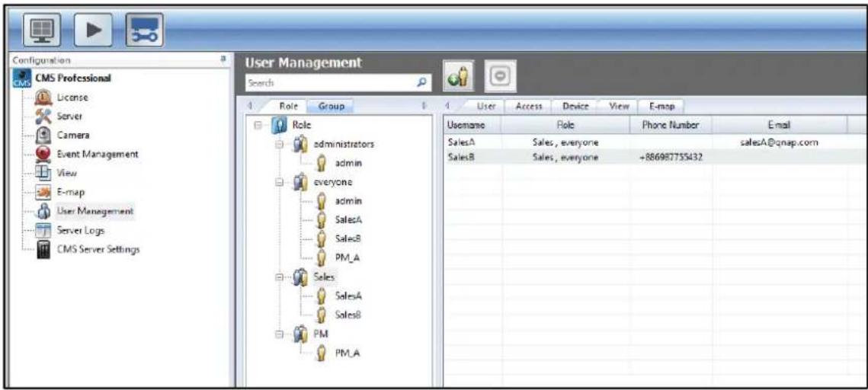
Task: Click the E-map icon in sidebar
Action: pos(42,192)
